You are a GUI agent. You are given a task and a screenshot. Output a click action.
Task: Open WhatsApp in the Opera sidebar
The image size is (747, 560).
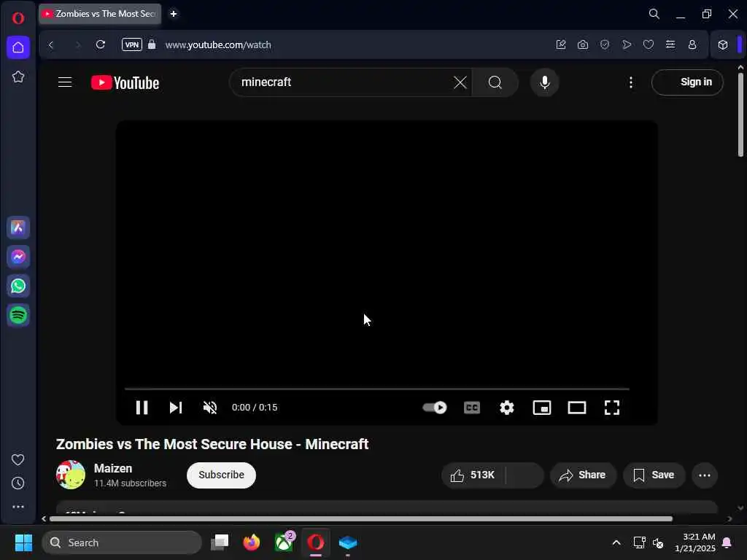(18, 286)
